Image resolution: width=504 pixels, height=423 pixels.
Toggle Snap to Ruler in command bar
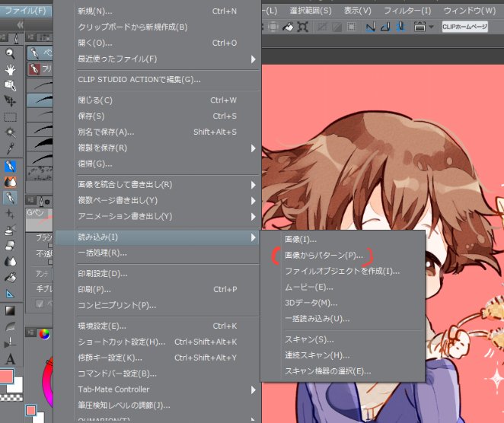[371, 27]
